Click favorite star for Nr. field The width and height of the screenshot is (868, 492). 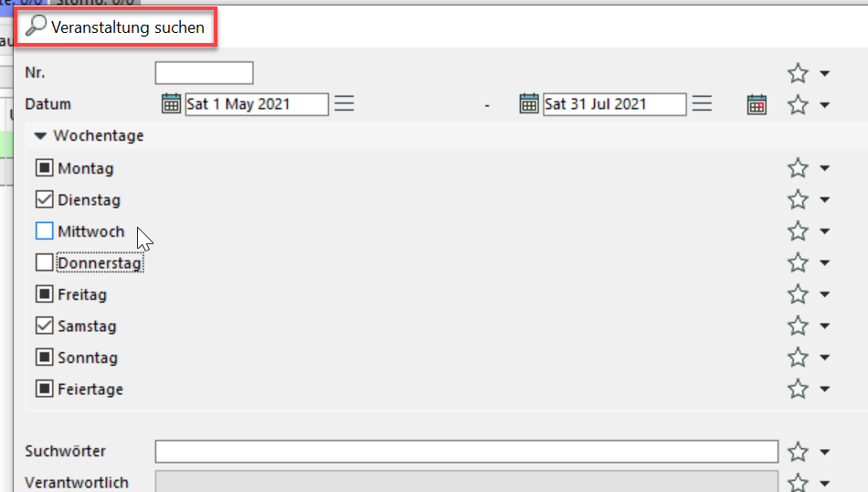pyautogui.click(x=798, y=73)
